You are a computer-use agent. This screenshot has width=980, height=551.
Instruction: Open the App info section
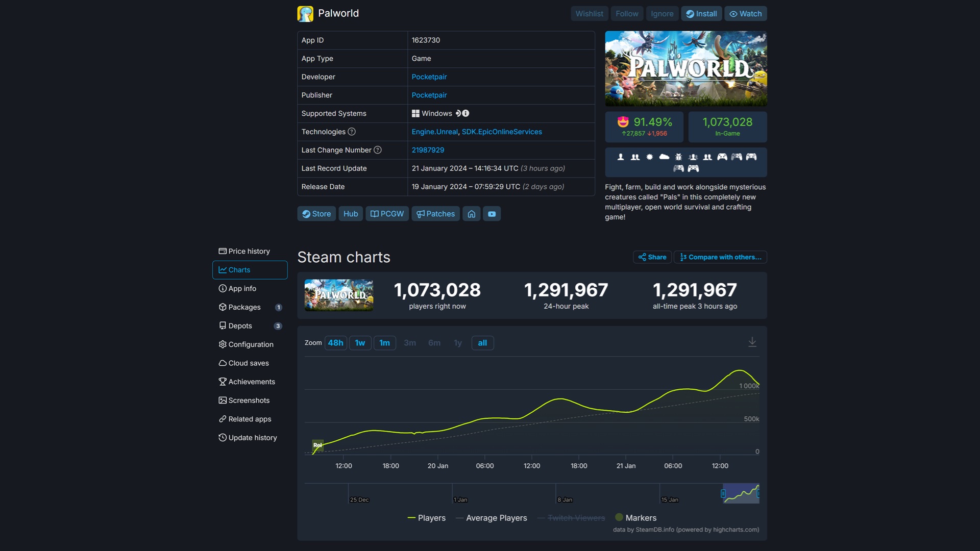[241, 288]
